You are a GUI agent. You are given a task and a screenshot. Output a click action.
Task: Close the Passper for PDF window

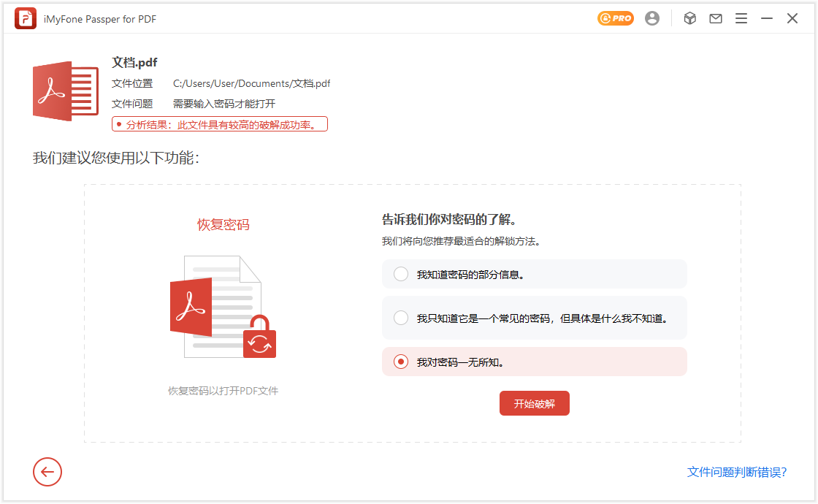tap(792, 19)
